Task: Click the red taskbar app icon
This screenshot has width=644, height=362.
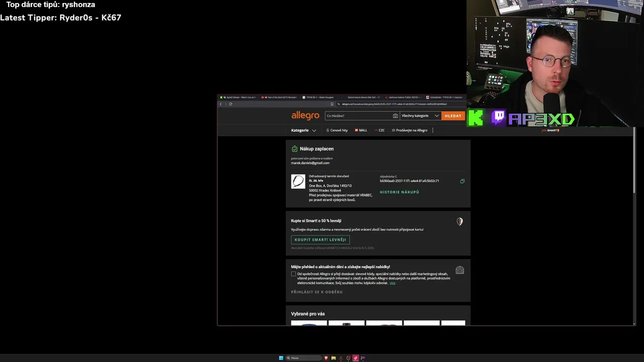Action: pos(341,358)
